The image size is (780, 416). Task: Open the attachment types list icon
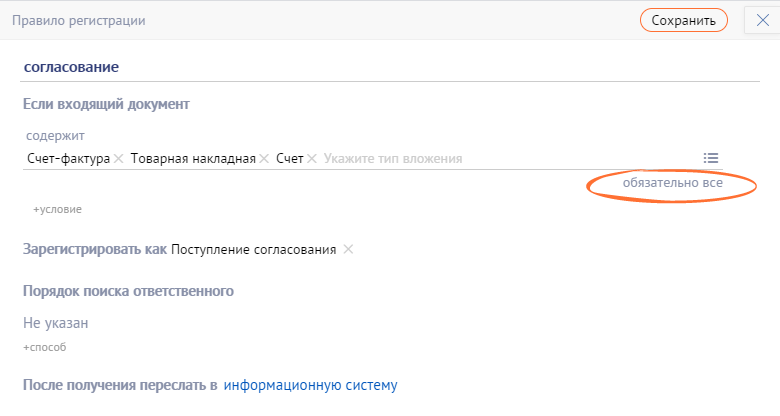(x=711, y=158)
